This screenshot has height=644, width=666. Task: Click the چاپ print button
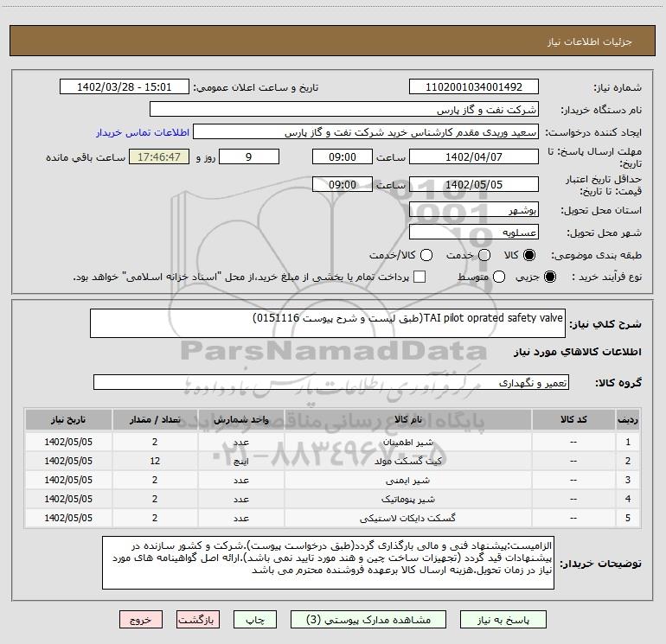point(255,620)
